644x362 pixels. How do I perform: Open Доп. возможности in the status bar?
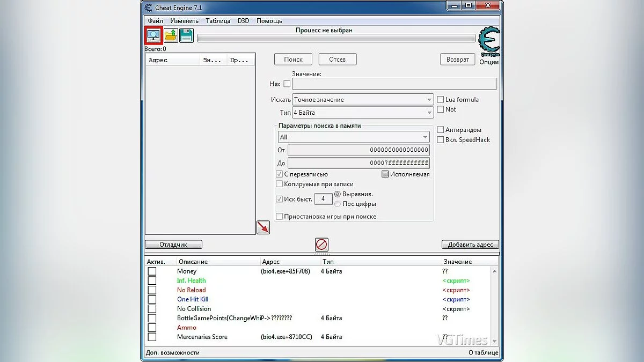(173, 352)
